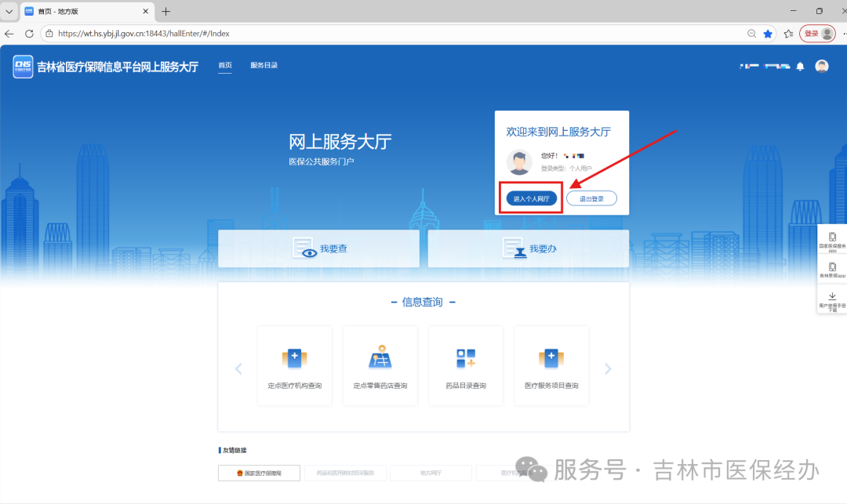
Task: Click 退出登录 to log out
Action: coord(591,198)
